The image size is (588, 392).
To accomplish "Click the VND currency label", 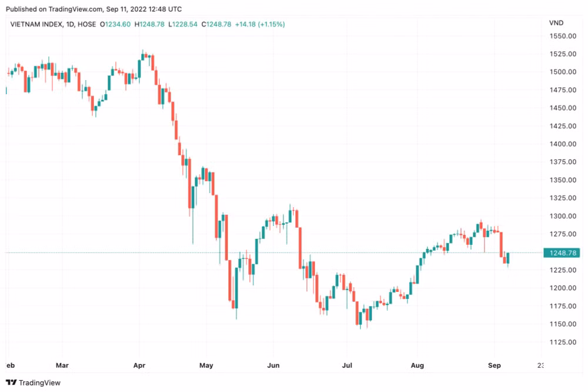I will (x=556, y=23).
